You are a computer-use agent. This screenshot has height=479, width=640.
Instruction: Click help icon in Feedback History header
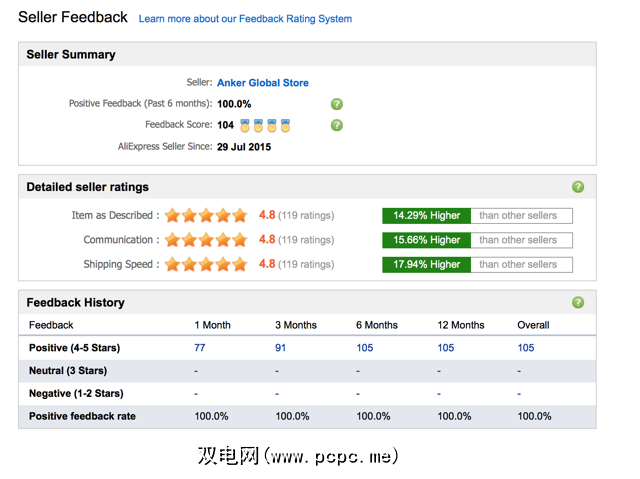(578, 302)
